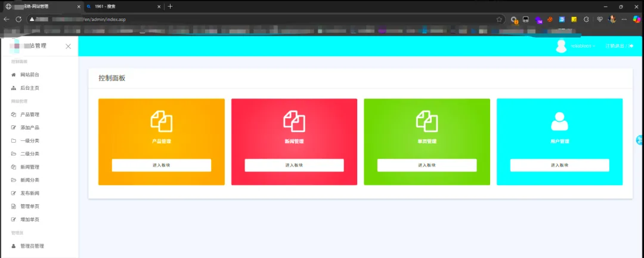Click the document icon beside 管理单页
This screenshot has width=644, height=258.
click(14, 207)
